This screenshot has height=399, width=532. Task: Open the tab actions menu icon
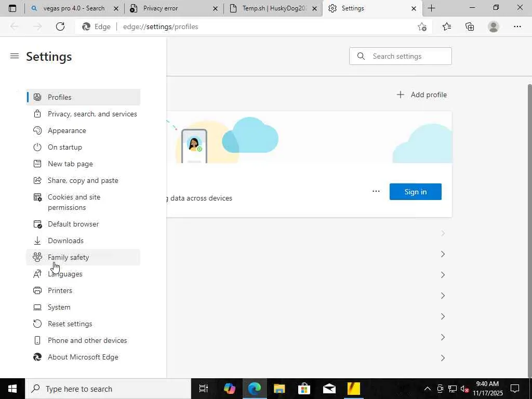pyautogui.click(x=12, y=8)
